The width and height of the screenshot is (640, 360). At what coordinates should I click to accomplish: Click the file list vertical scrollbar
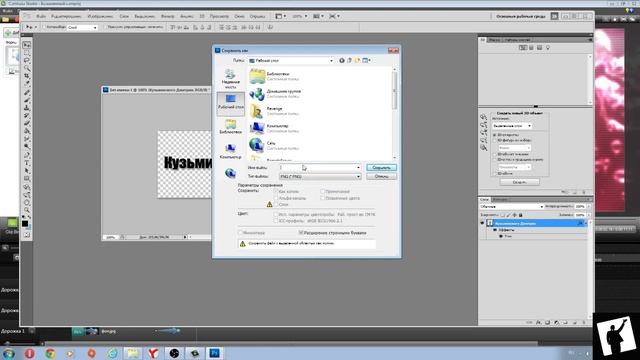pyautogui.click(x=394, y=113)
